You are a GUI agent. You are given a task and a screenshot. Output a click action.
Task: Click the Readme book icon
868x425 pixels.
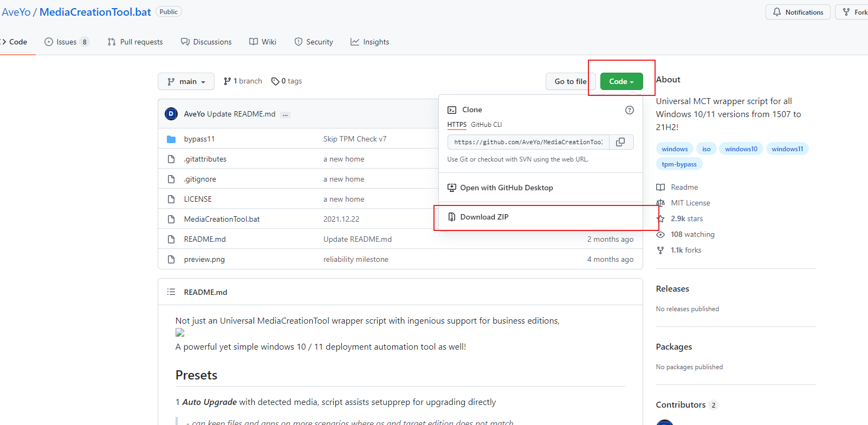[x=660, y=188]
